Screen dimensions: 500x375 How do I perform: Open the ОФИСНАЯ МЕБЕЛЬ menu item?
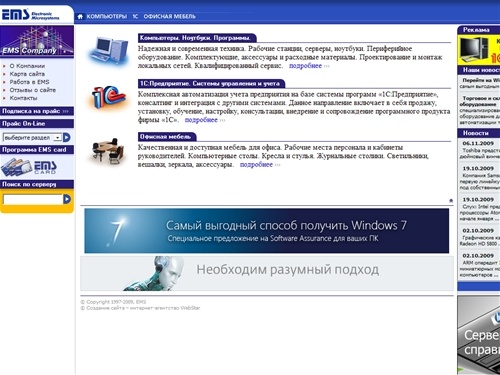point(169,16)
